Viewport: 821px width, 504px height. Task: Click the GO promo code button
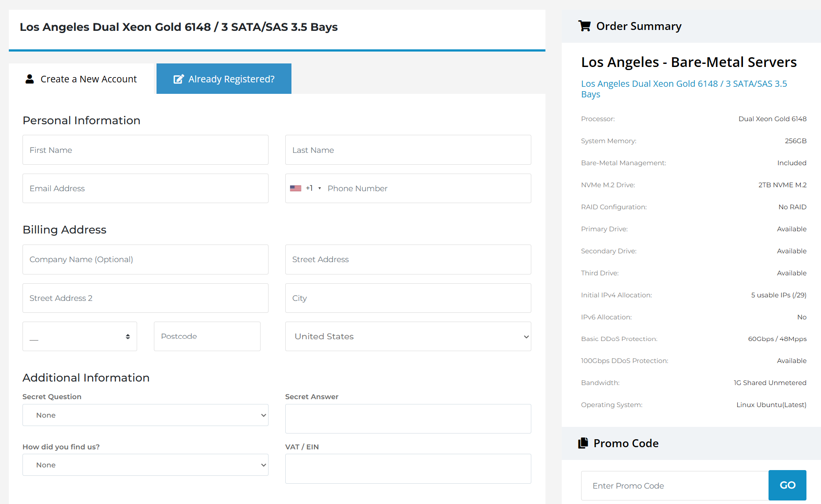tap(787, 485)
